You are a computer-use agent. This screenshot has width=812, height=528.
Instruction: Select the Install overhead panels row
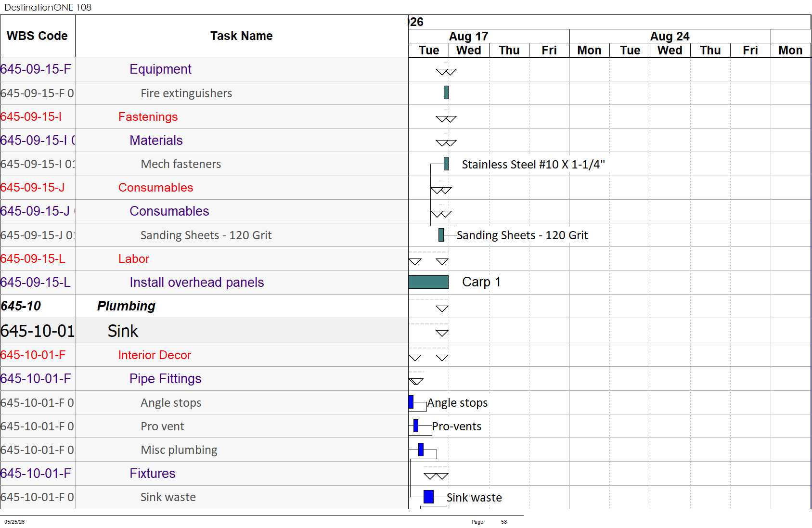coord(204,283)
